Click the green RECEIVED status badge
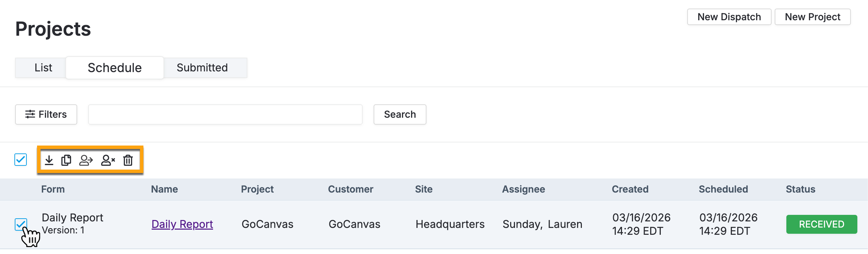 (x=822, y=224)
